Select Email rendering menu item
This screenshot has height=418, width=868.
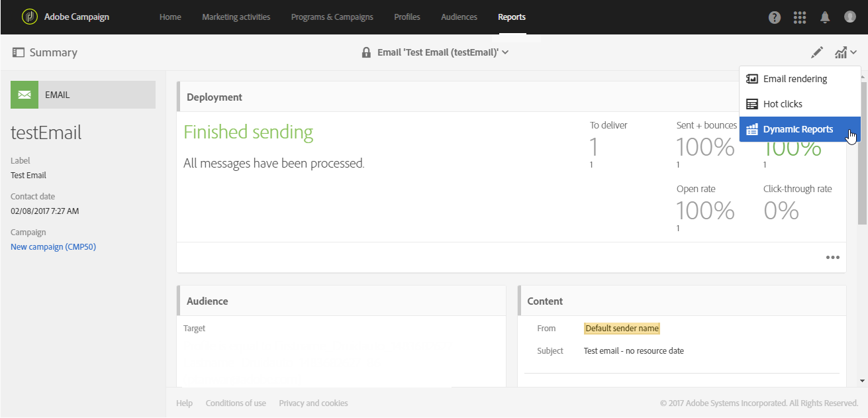[x=800, y=79]
